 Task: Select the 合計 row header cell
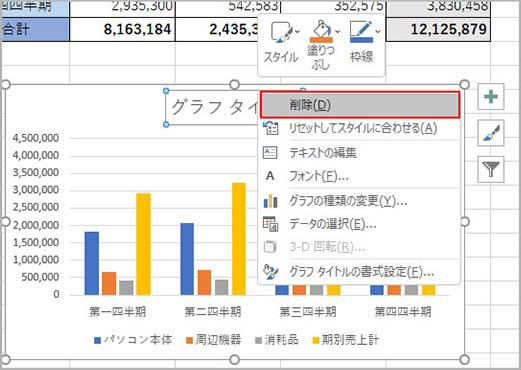coord(35,29)
